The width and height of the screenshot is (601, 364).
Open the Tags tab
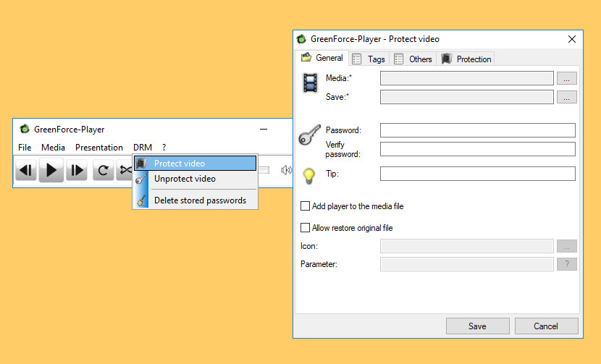click(369, 59)
